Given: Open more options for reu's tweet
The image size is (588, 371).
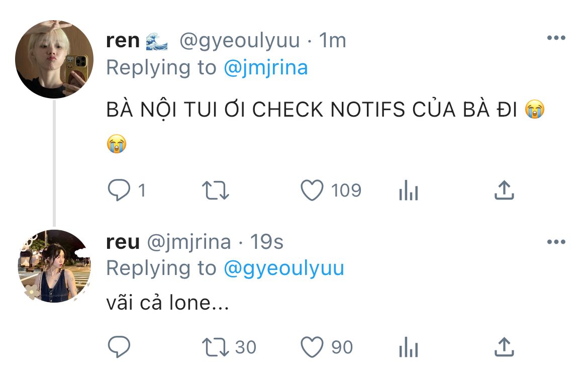Looking at the screenshot, I should coord(556,242).
